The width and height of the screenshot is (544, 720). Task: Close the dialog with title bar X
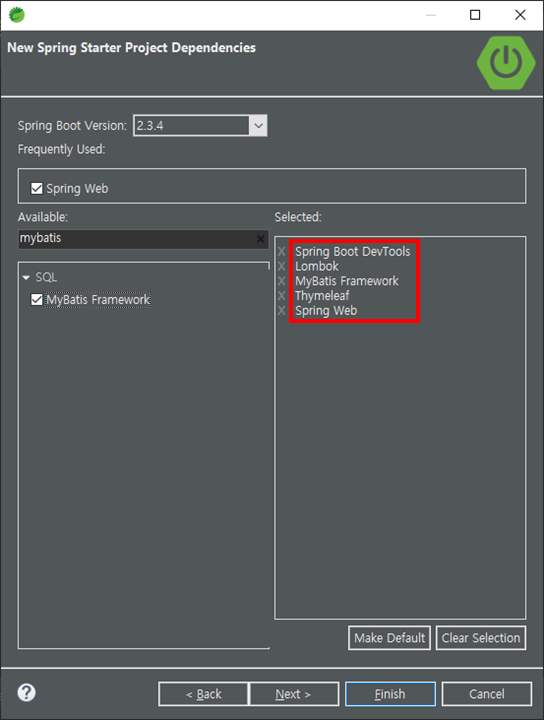tap(520, 15)
